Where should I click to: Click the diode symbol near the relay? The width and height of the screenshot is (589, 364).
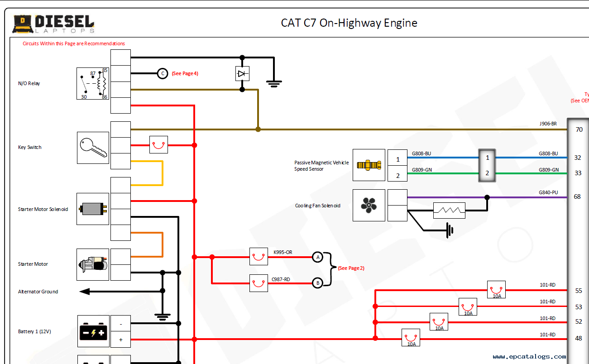pyautogui.click(x=242, y=73)
